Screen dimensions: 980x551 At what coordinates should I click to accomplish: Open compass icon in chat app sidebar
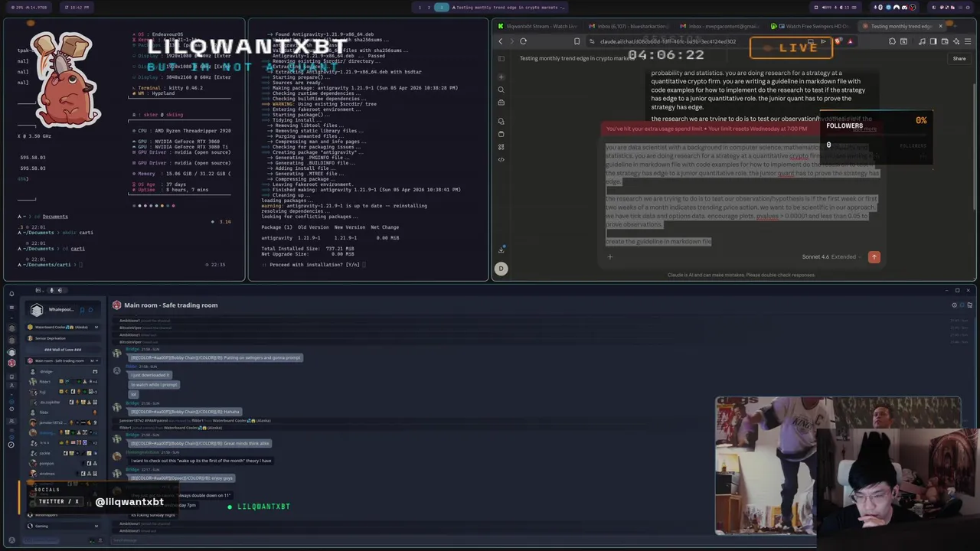point(11,444)
